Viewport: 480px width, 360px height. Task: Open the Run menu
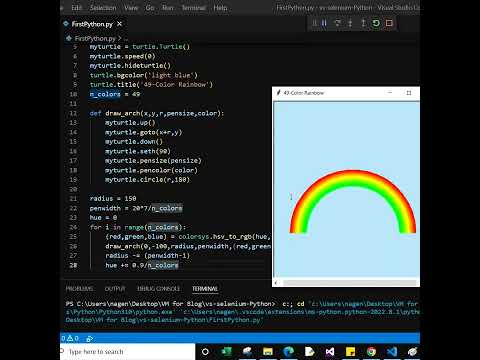pos(168,8)
